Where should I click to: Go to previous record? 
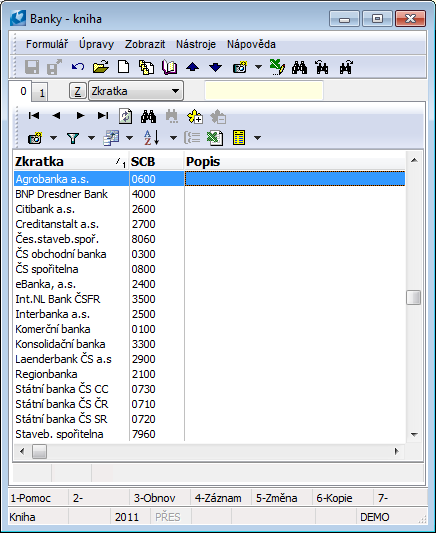(x=56, y=116)
